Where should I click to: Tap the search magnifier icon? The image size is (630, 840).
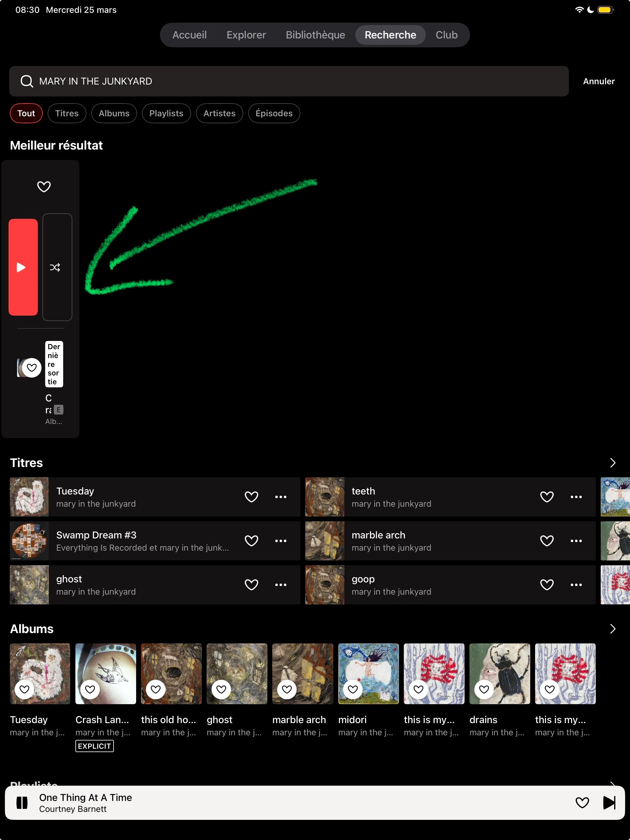click(x=27, y=81)
